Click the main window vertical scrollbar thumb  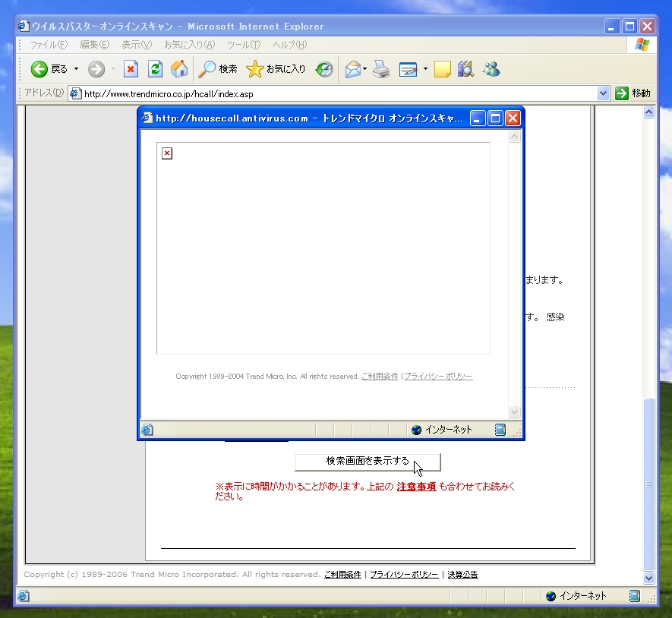coord(649,484)
